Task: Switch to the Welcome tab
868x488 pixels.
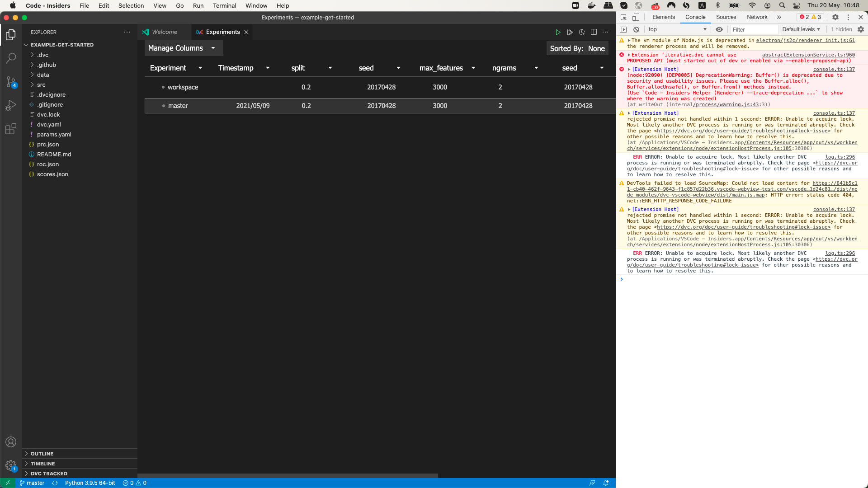Action: pyautogui.click(x=164, y=32)
